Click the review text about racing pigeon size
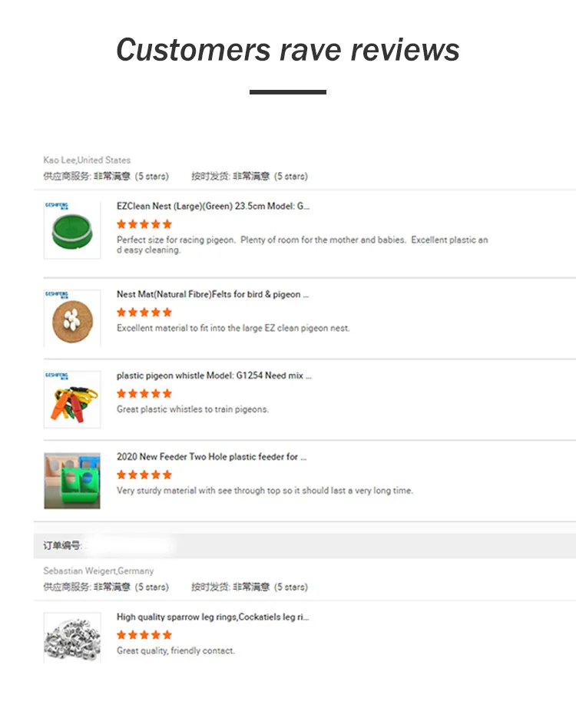This screenshot has width=576, height=728. [x=302, y=244]
